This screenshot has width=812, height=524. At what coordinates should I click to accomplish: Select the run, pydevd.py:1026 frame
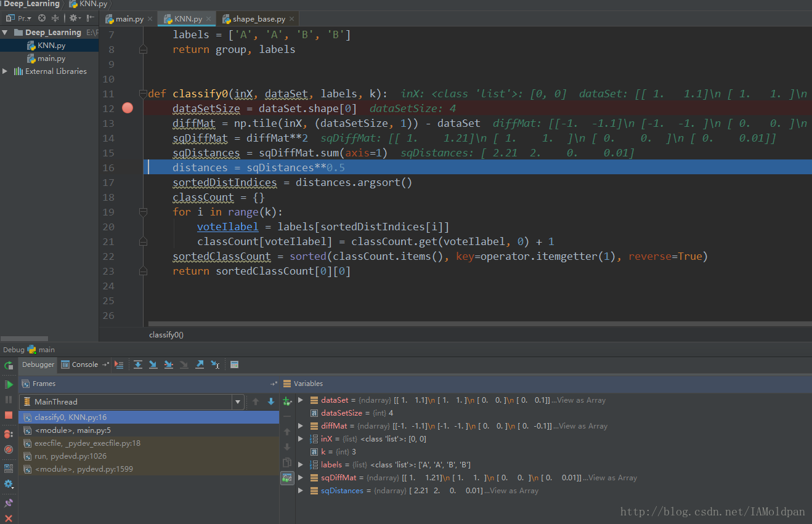click(x=148, y=456)
